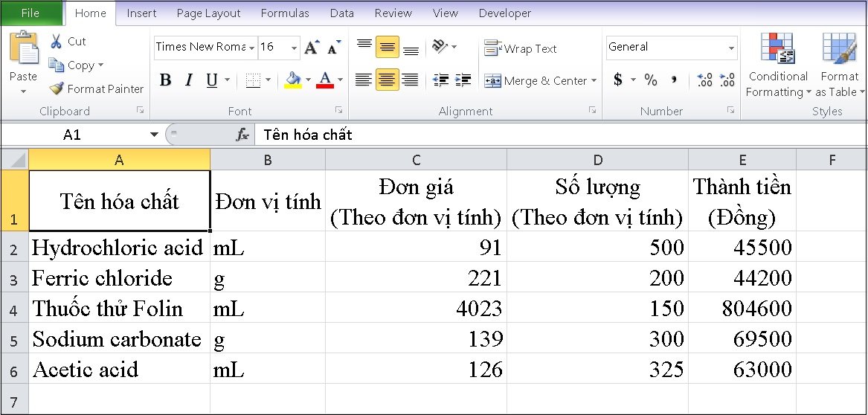Open font size dropdown

pos(295,48)
